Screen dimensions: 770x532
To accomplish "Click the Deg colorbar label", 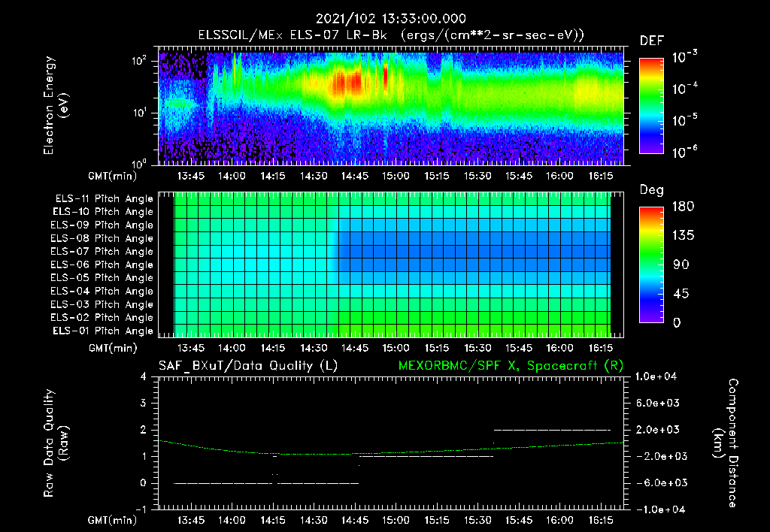I will tap(652, 190).
